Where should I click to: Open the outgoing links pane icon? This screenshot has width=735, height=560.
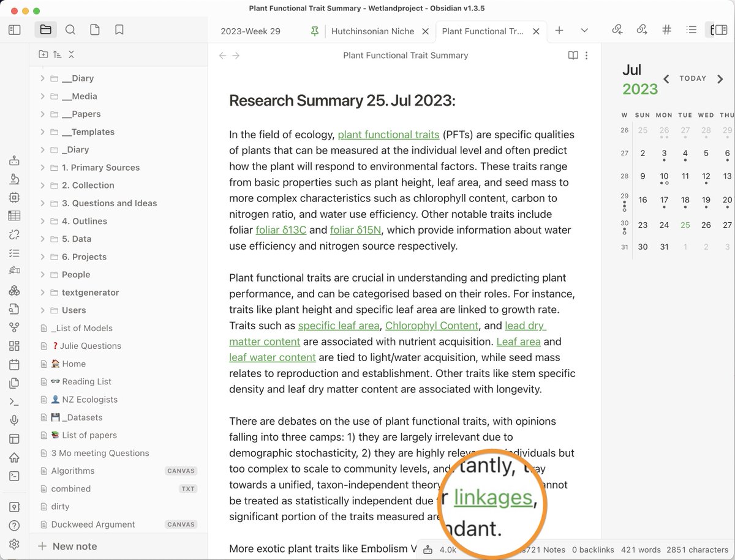642,29
